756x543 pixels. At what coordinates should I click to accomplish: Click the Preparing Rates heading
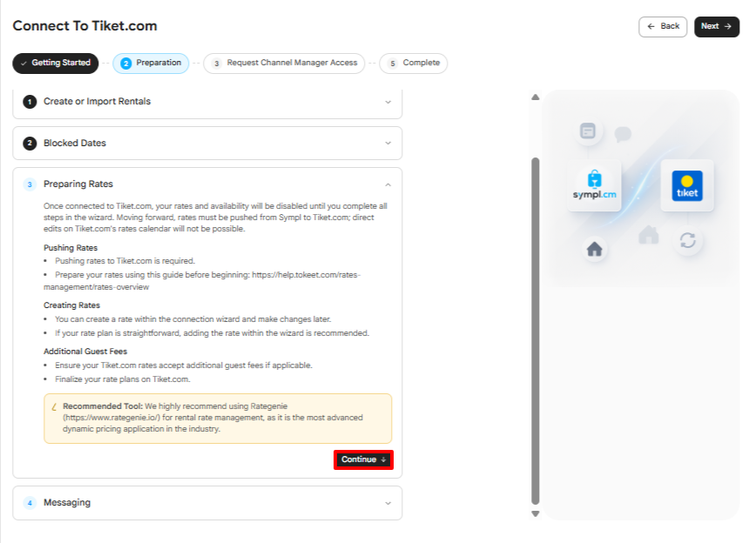pyautogui.click(x=78, y=184)
